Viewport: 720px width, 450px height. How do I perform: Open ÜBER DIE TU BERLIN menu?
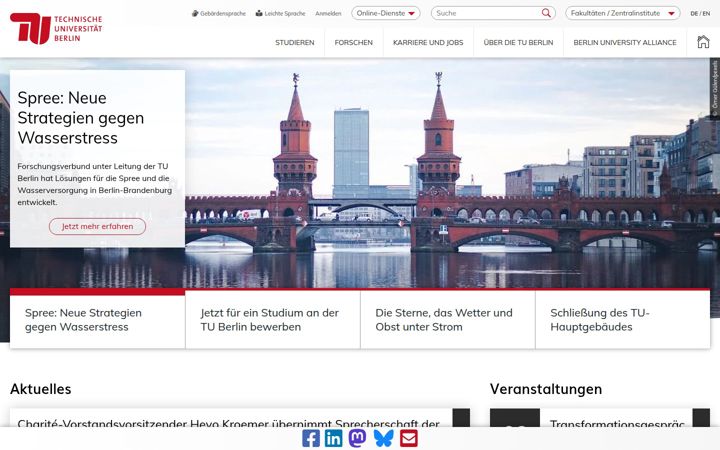coord(518,42)
